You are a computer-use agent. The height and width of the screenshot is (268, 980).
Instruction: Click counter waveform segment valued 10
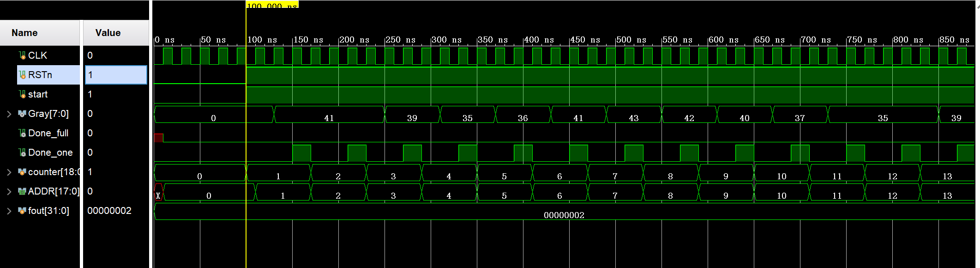click(x=782, y=173)
